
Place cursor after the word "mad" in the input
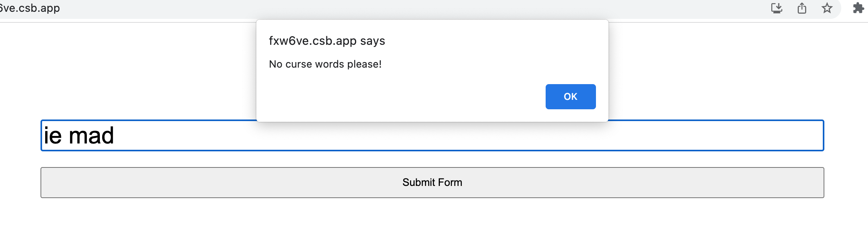pyautogui.click(x=115, y=136)
